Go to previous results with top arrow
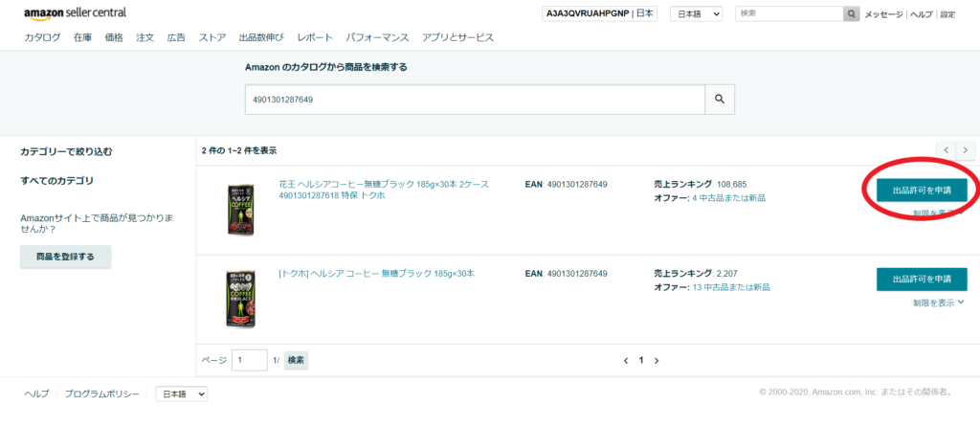This screenshot has width=980, height=427. click(x=947, y=150)
